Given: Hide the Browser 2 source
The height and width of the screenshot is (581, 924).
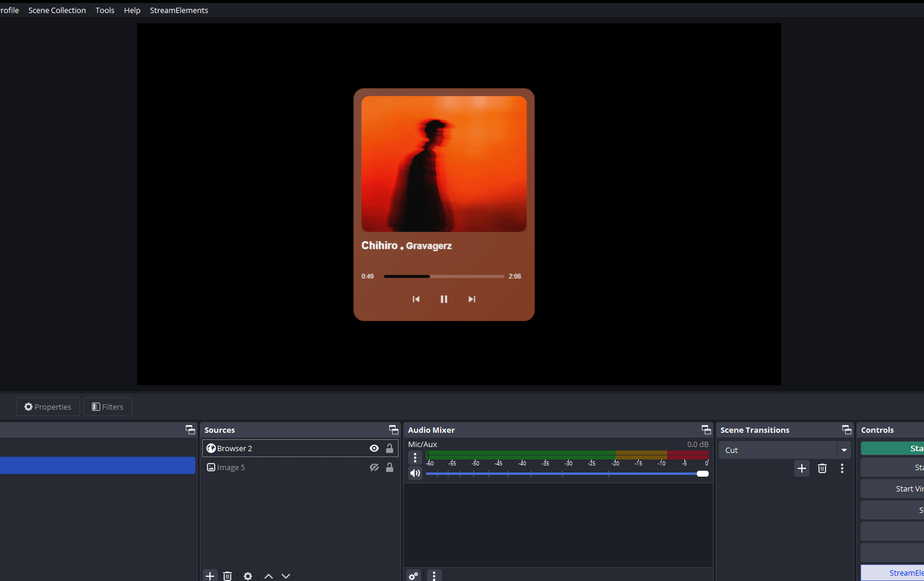Looking at the screenshot, I should (374, 448).
